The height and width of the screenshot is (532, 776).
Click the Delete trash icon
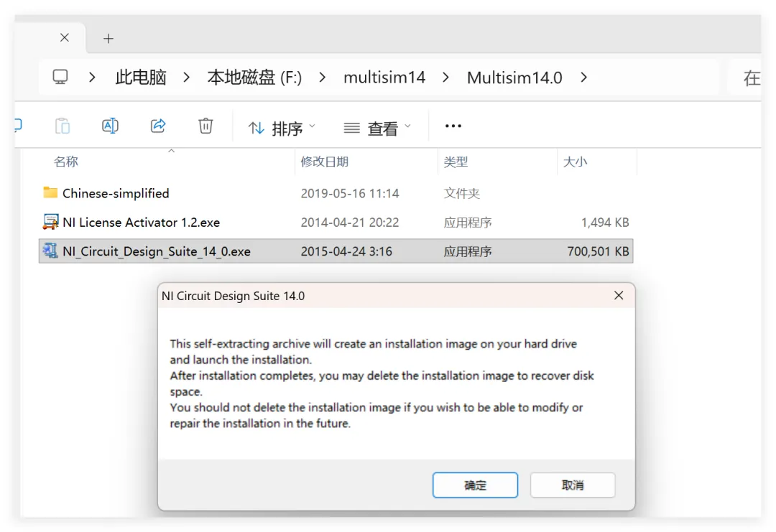pyautogui.click(x=206, y=126)
